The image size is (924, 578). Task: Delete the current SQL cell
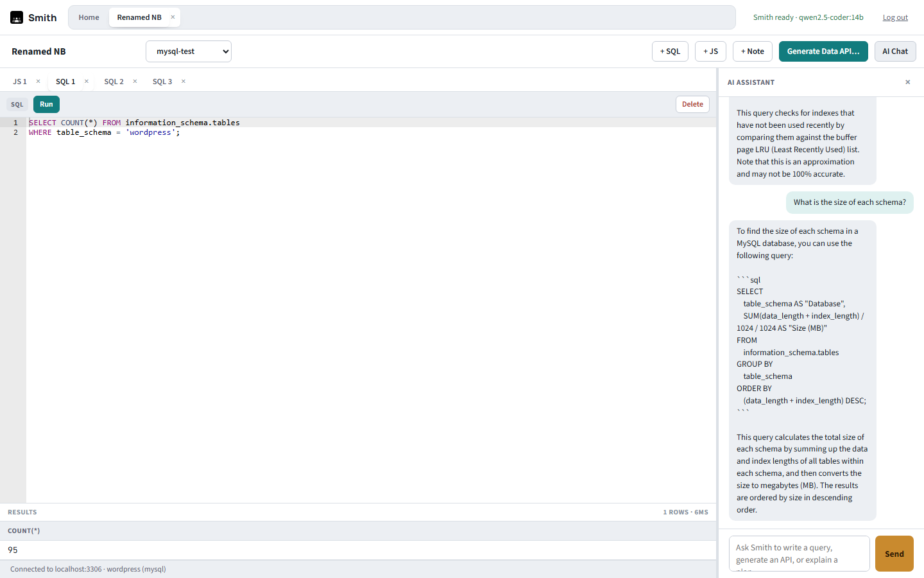[x=692, y=104]
